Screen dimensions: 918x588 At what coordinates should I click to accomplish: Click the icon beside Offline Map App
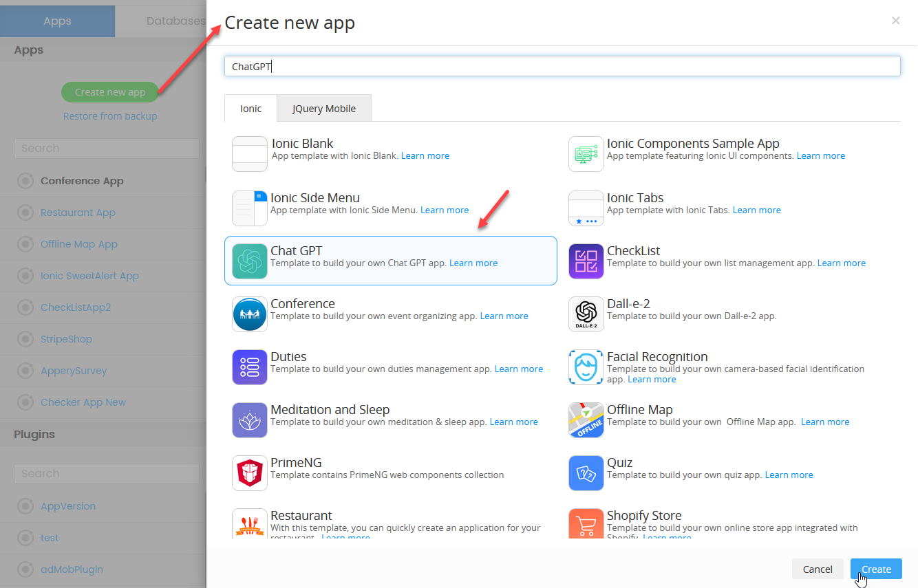click(x=25, y=244)
